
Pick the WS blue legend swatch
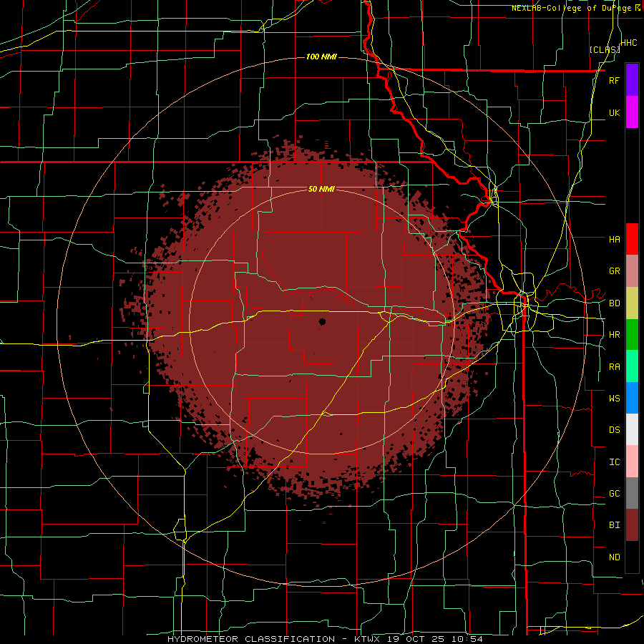click(x=632, y=398)
